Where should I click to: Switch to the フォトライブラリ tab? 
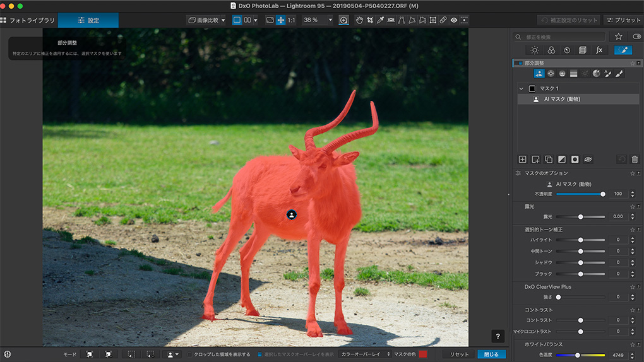[x=28, y=20]
